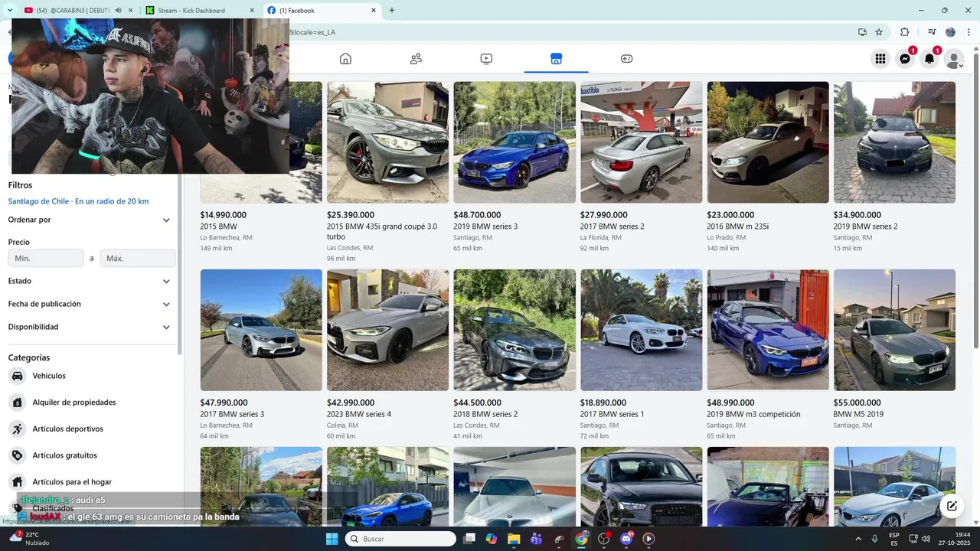Image resolution: width=980 pixels, height=551 pixels.
Task: Open the $44.500.000 BMW series 2 photo
Action: 514,330
